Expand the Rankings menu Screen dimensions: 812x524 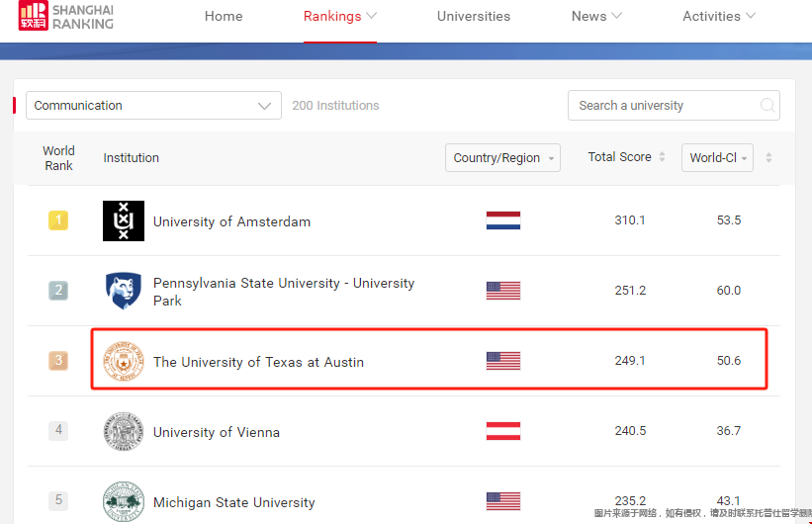[339, 17]
